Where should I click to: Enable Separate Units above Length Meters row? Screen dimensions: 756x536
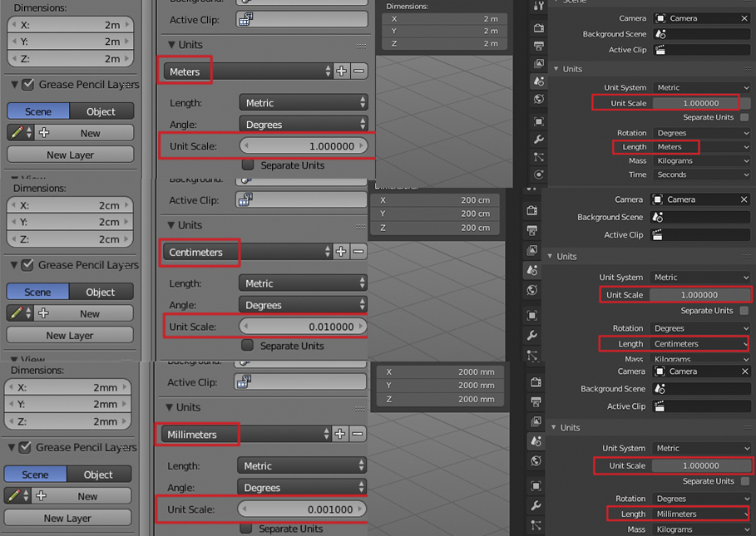click(x=744, y=117)
